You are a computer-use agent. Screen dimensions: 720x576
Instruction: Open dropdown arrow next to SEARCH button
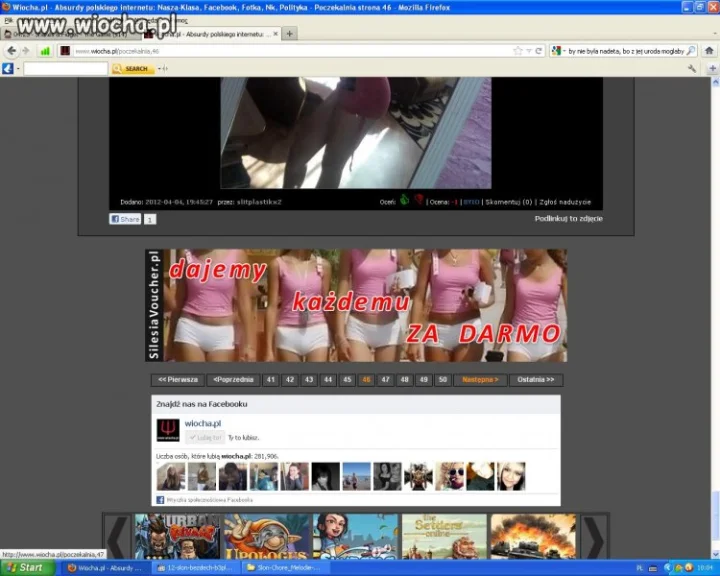159,68
